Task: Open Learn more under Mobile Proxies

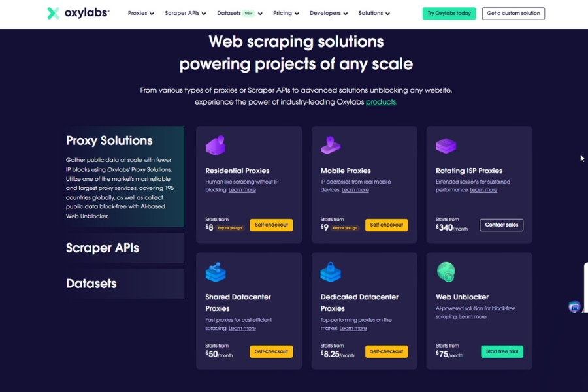Action: [x=355, y=190]
